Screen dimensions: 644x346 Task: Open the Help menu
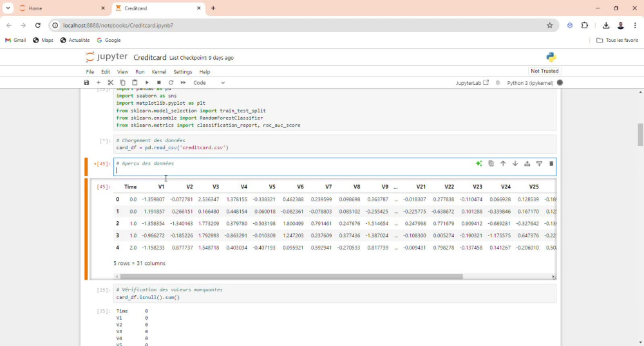tap(205, 72)
